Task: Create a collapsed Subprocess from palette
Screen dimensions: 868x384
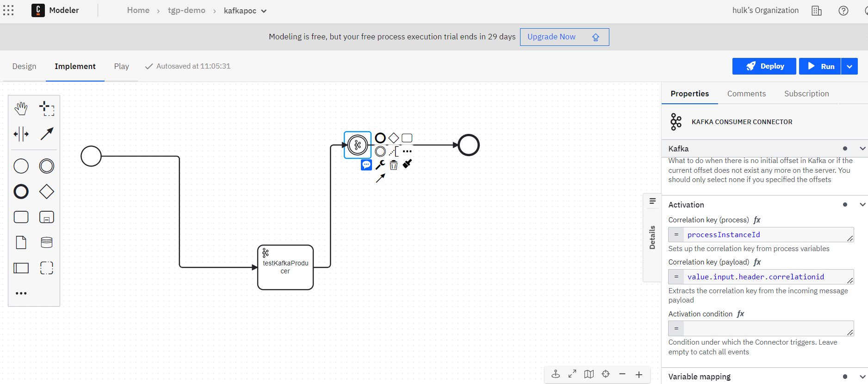Action: (x=47, y=217)
